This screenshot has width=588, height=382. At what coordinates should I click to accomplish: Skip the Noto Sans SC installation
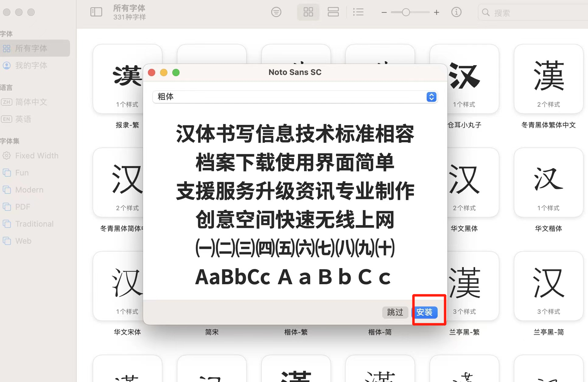click(x=394, y=312)
